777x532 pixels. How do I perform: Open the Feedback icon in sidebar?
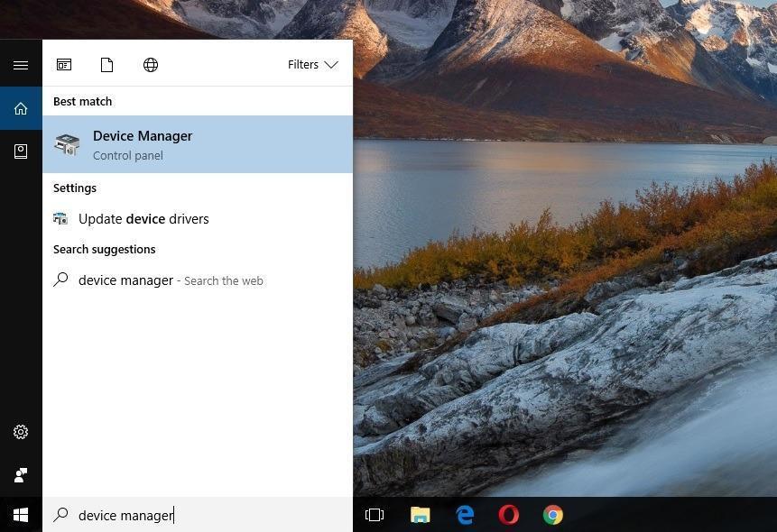point(21,475)
